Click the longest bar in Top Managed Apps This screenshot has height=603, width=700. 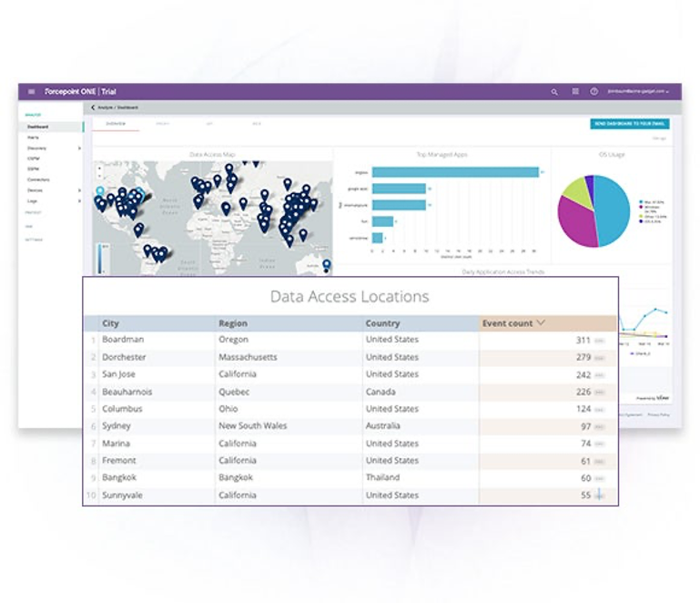point(455,171)
